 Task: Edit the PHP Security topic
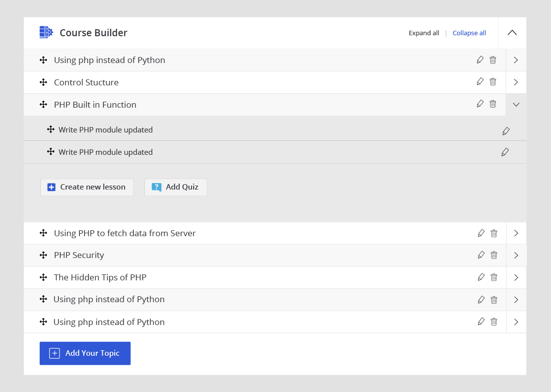(481, 255)
